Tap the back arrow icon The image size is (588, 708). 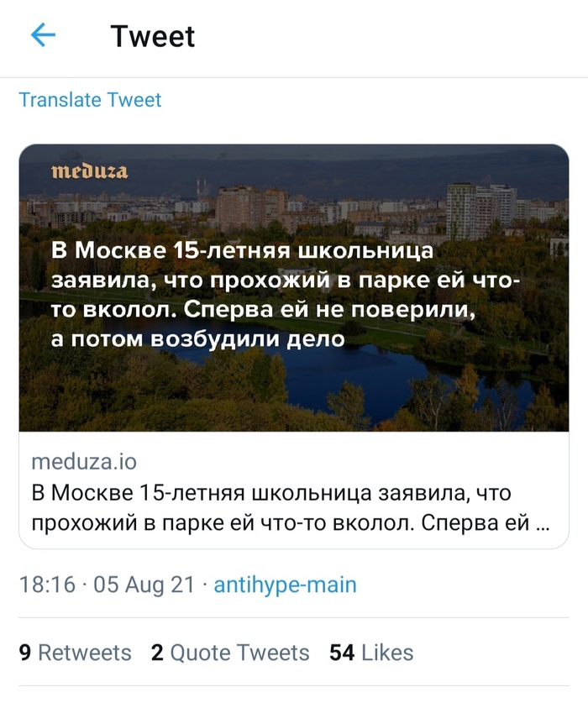click(x=43, y=35)
